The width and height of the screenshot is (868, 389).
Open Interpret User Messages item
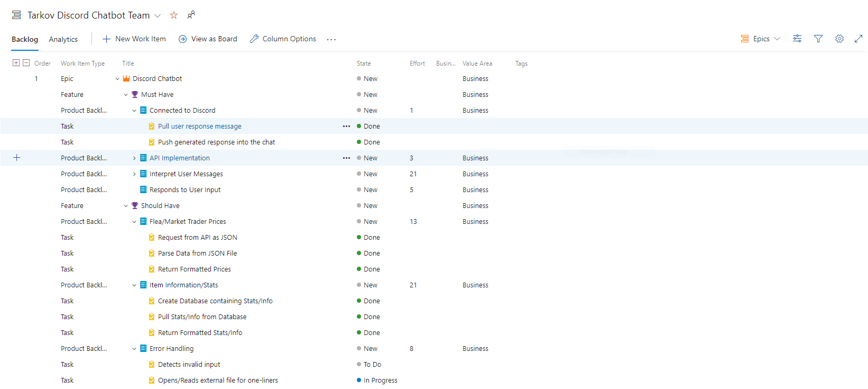coord(186,174)
